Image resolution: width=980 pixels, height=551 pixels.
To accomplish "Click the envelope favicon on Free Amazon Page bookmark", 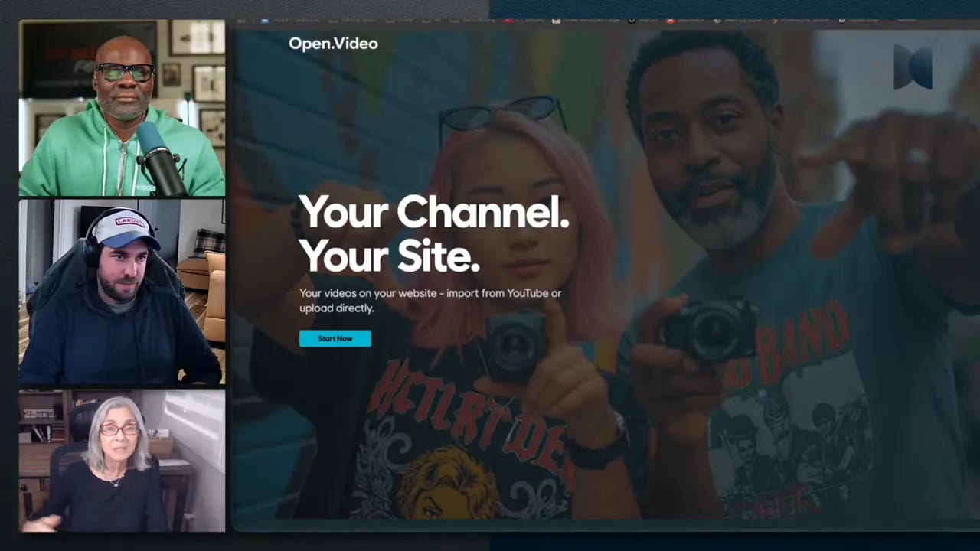I will (556, 20).
